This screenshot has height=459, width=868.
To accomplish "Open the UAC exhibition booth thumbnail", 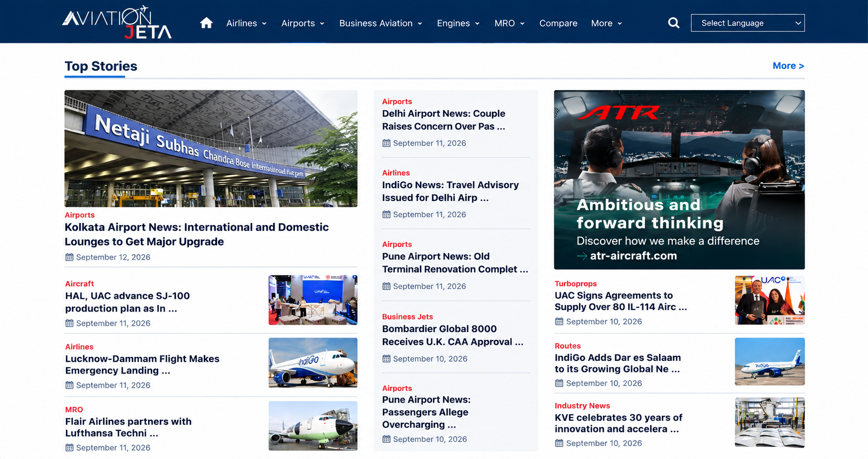I will click(313, 300).
